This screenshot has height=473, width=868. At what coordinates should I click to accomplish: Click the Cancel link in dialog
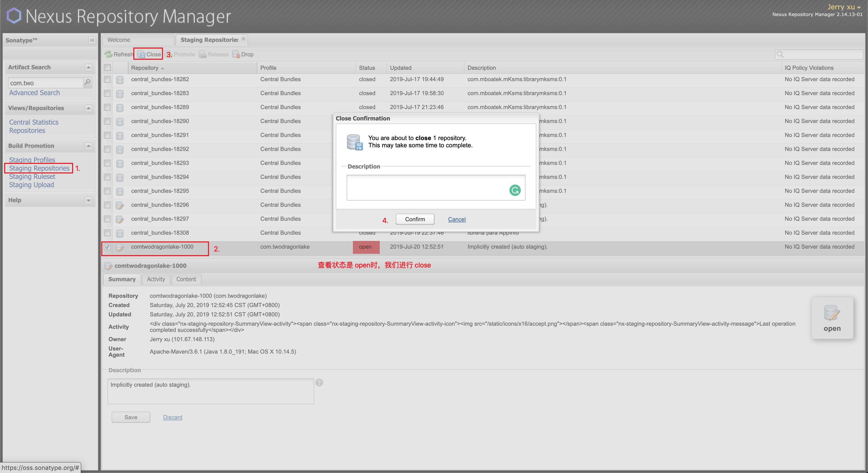[x=456, y=219]
